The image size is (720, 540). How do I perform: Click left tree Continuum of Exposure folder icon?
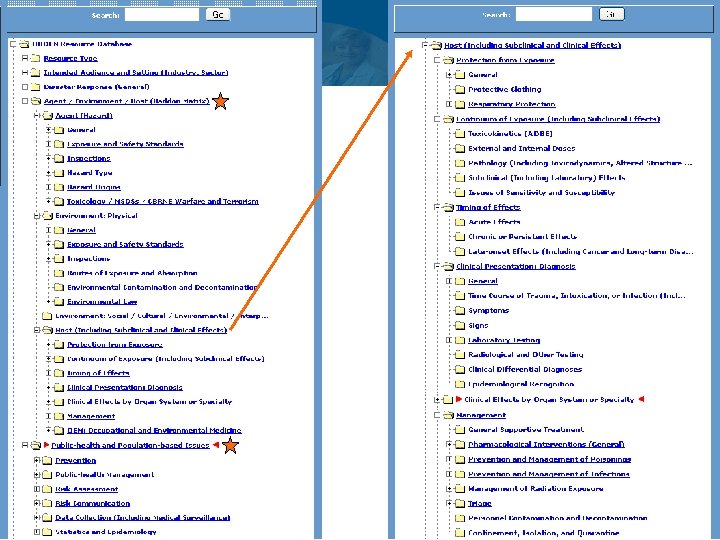[x=59, y=359]
